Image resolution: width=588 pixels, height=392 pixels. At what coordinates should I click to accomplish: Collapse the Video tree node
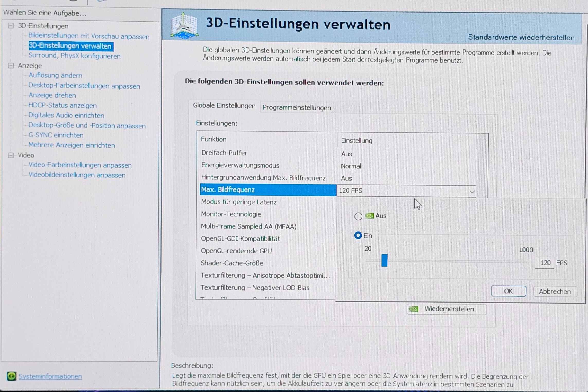coord(11,155)
